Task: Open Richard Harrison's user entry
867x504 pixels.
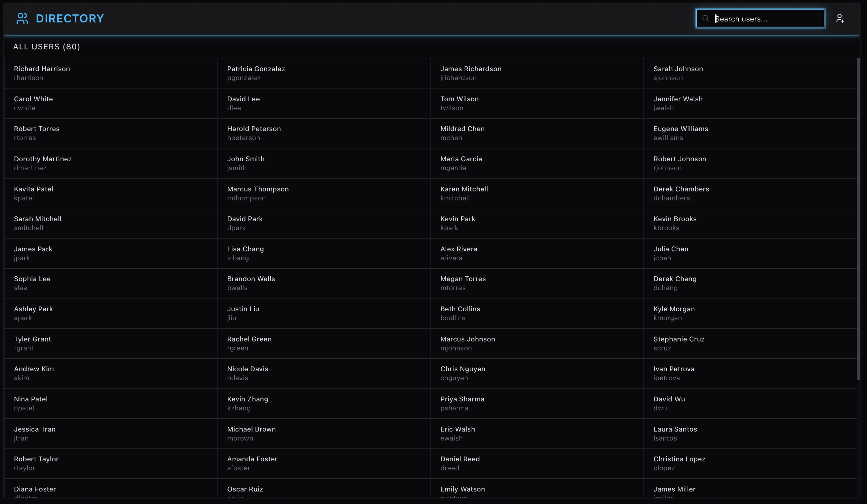Action: (111, 73)
